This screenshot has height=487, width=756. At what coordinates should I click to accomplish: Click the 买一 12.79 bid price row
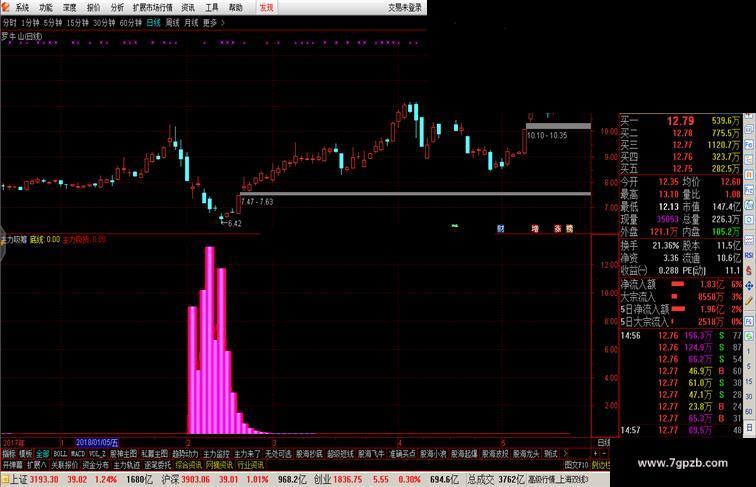(680, 121)
